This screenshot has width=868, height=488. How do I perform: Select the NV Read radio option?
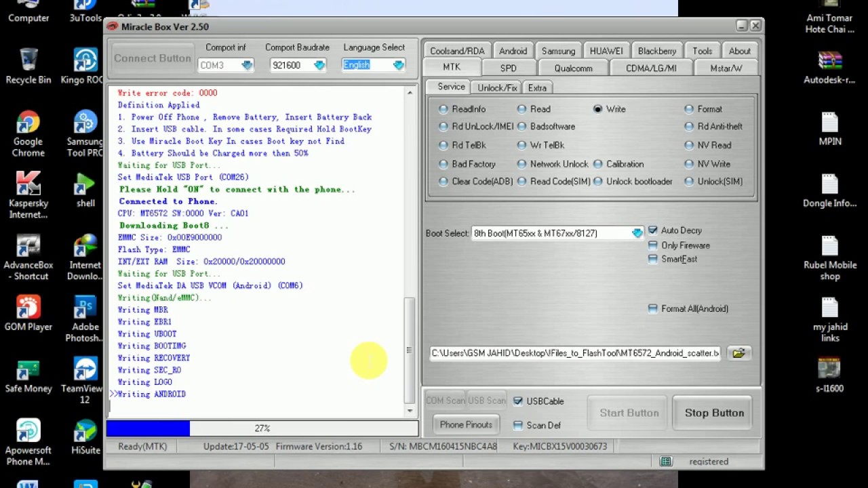coord(708,146)
